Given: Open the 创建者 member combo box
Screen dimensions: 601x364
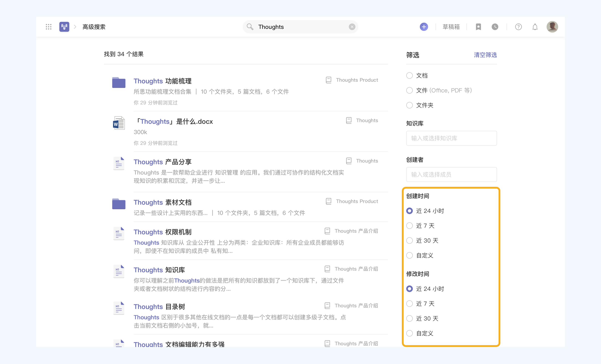Looking at the screenshot, I should click(x=451, y=174).
